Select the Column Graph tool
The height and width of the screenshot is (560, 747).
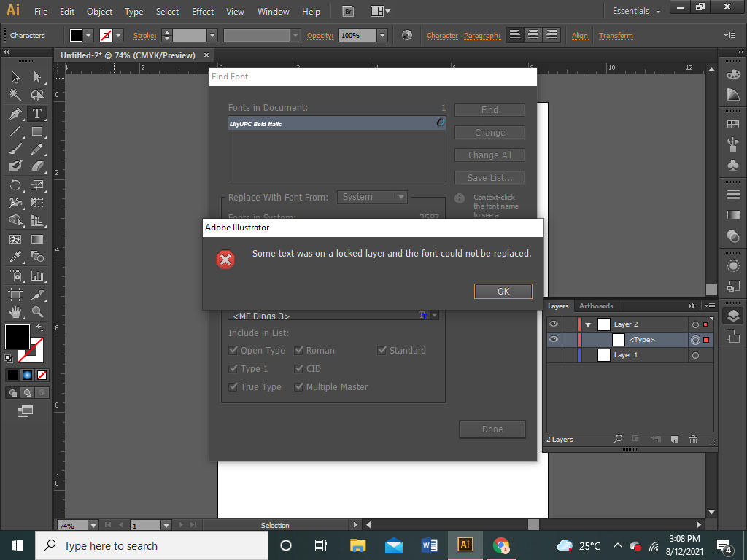[37, 275]
